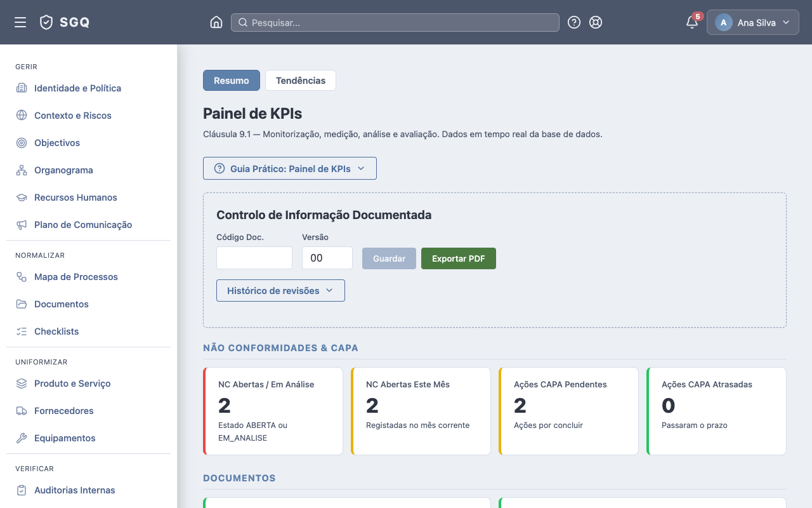The image size is (812, 508).
Task: Click the Mapa de Processos workflow icon
Action: pos(22,277)
